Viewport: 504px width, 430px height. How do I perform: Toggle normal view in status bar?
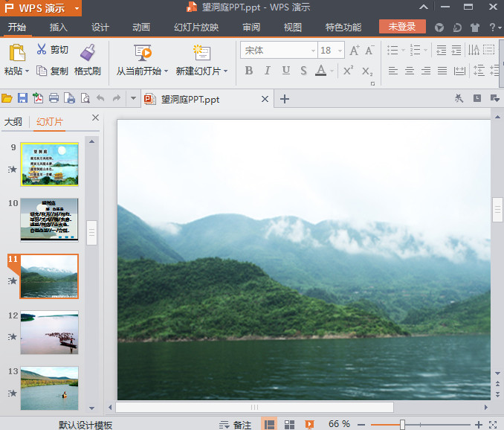[x=269, y=425]
